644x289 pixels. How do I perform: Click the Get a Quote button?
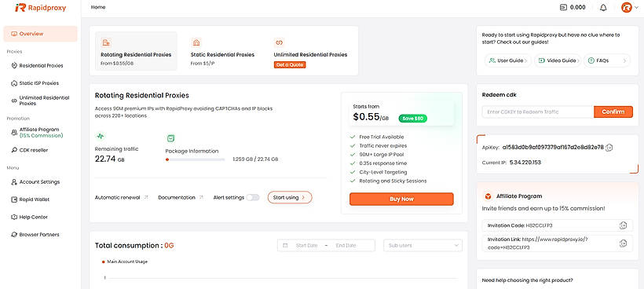coord(290,64)
